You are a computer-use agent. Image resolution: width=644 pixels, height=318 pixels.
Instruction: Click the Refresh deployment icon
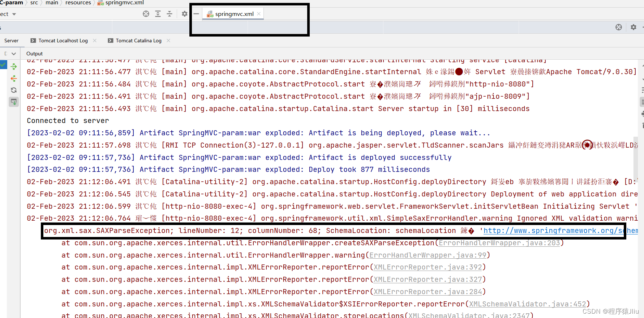(x=14, y=90)
